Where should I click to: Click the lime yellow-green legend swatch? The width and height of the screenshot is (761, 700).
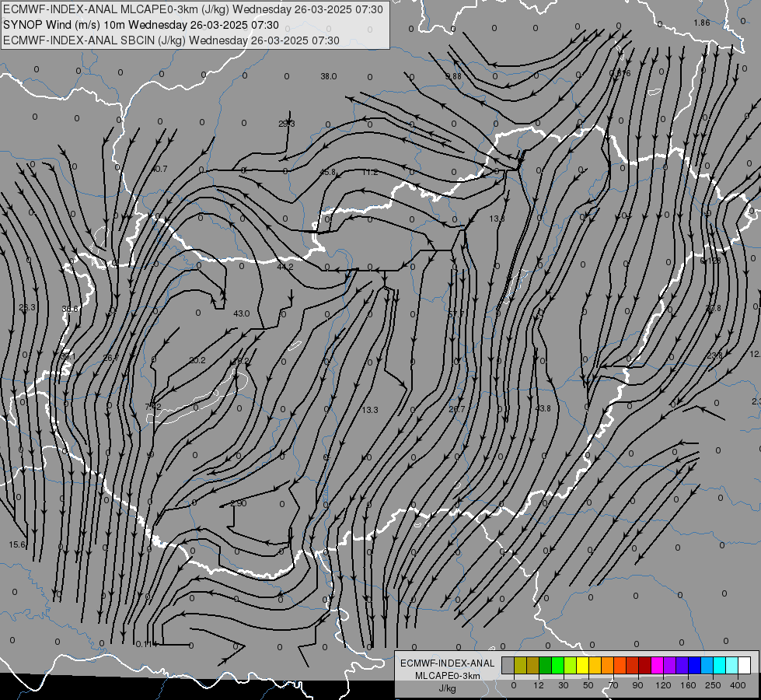click(571, 665)
